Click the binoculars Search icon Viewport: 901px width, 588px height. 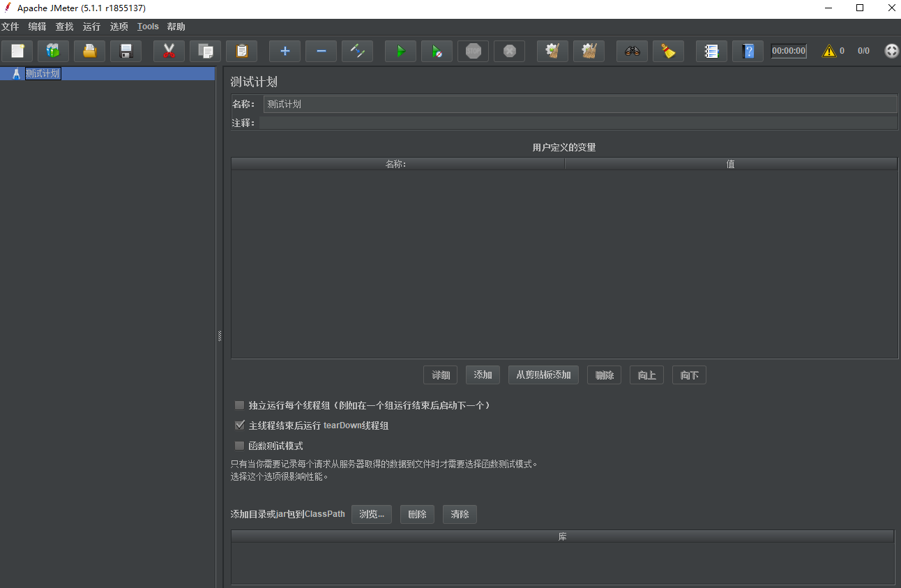(632, 51)
